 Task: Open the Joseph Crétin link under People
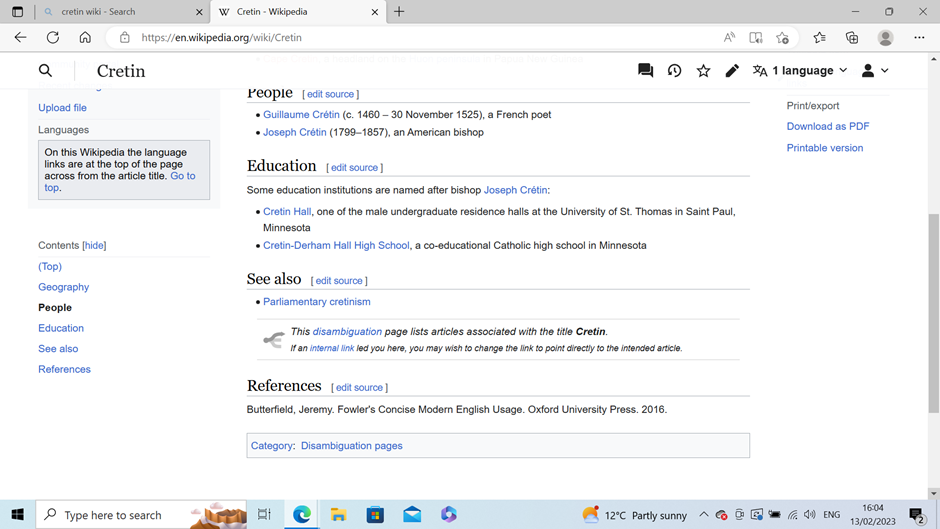(294, 132)
